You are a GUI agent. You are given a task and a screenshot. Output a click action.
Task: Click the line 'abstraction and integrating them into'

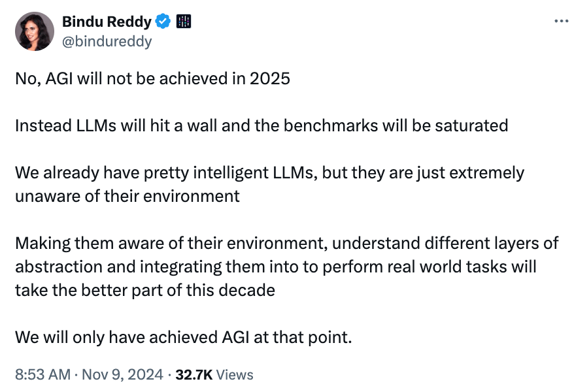(x=276, y=267)
